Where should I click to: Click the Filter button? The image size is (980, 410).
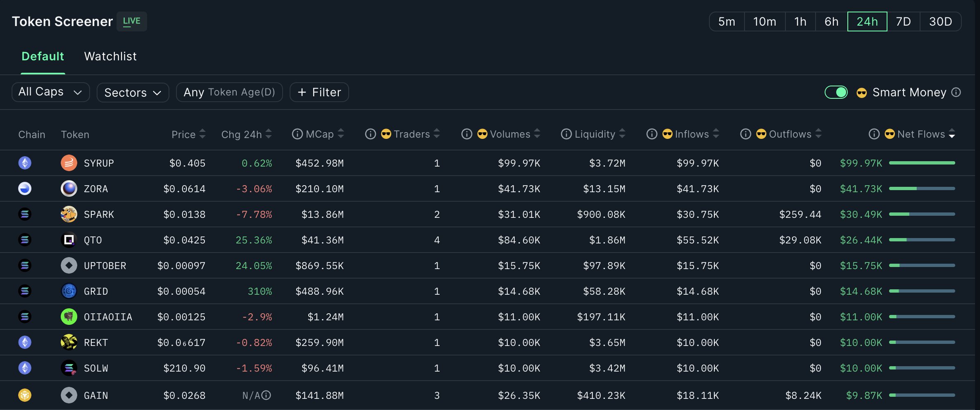(319, 92)
